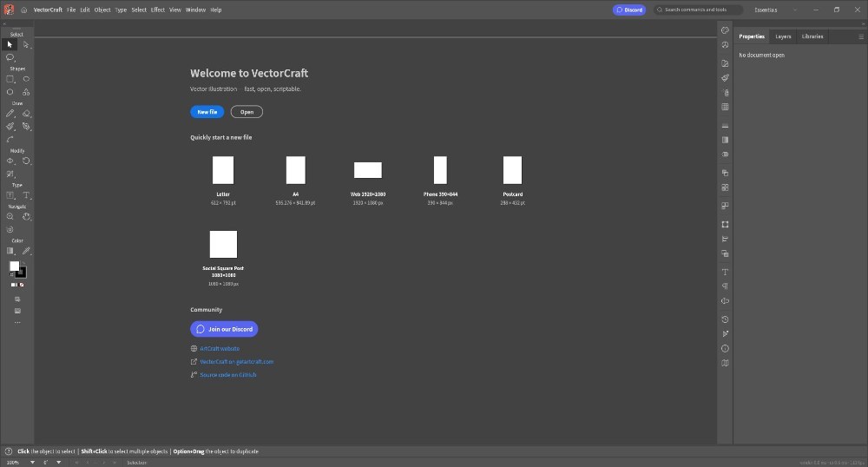Open the Help menu
Viewport: 868px width, 467px height.
[x=216, y=10]
